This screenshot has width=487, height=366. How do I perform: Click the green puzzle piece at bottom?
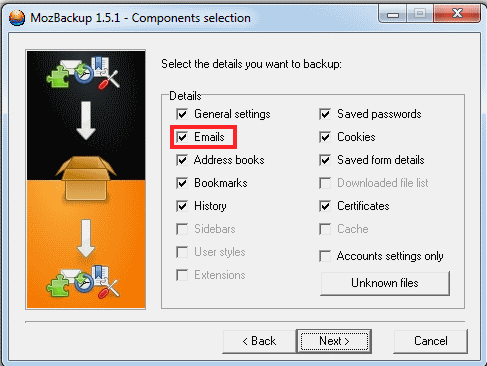(x=58, y=285)
